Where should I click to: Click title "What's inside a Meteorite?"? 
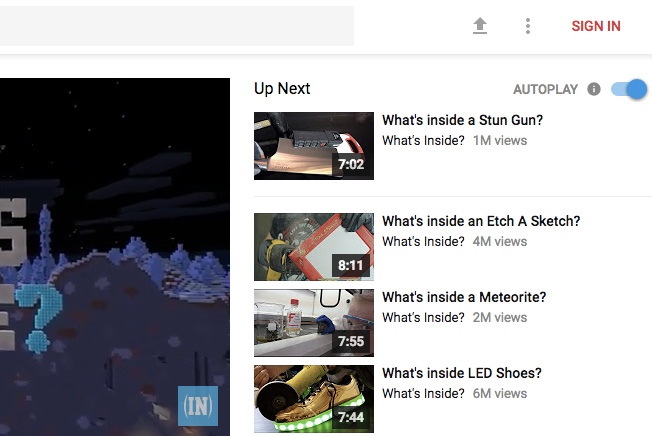464,297
